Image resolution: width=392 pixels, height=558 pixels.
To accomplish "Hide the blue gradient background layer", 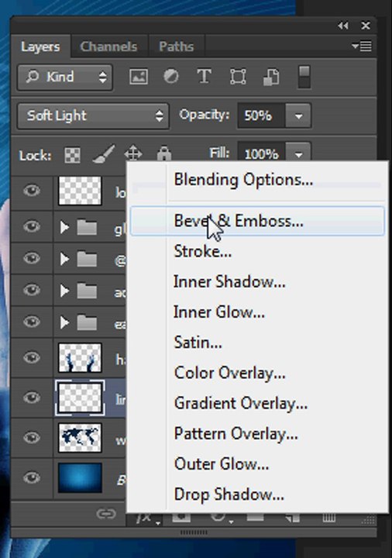I will [32, 477].
